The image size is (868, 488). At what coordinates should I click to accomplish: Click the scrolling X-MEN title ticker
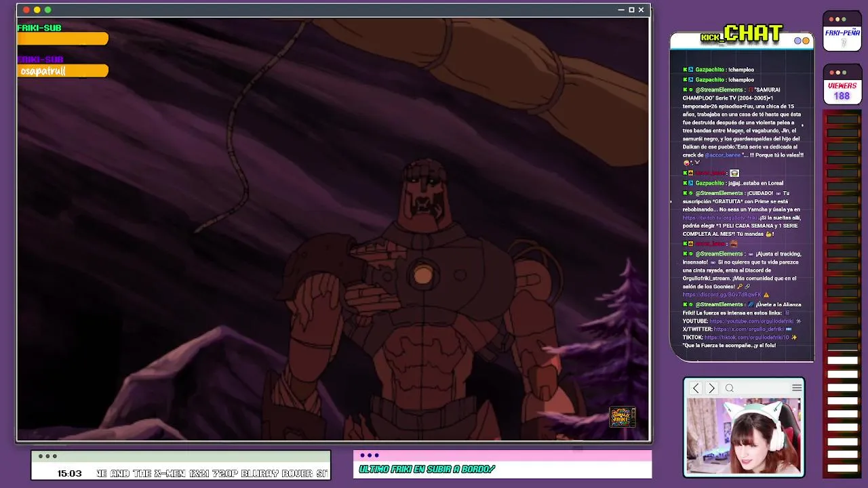(x=212, y=473)
